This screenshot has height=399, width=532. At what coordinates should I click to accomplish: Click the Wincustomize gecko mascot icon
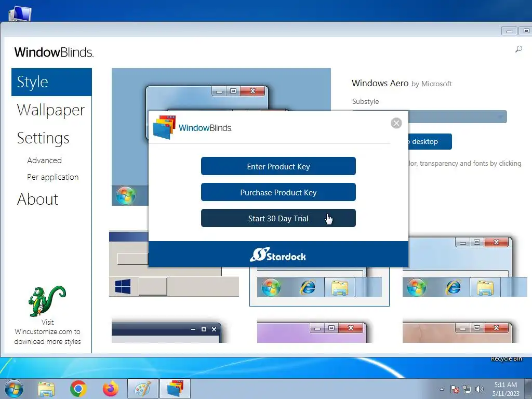(x=47, y=301)
